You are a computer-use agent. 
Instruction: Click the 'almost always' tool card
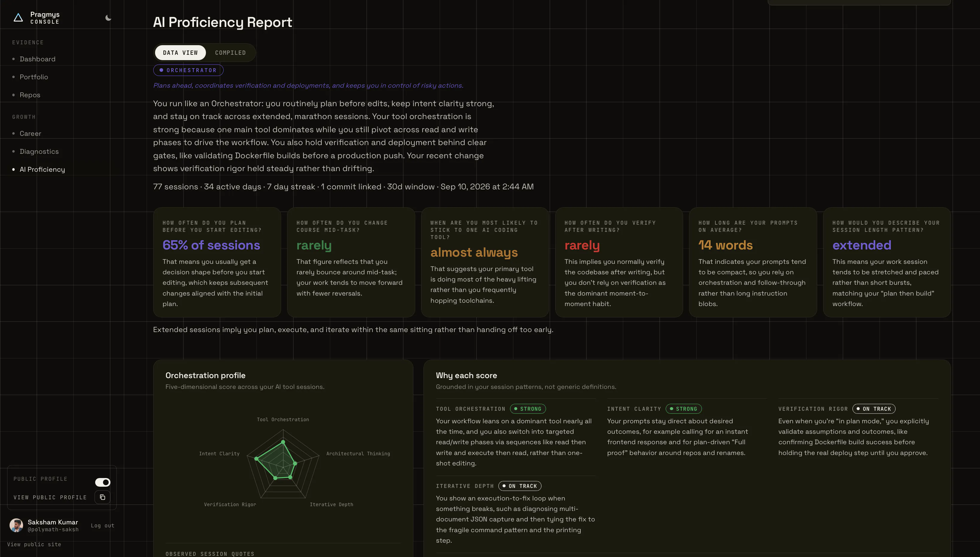[485, 262]
